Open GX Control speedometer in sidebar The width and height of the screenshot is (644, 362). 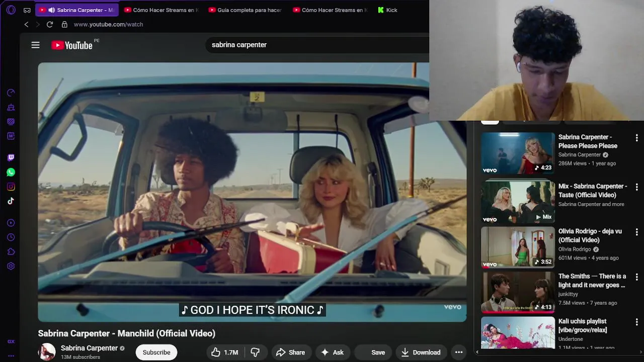point(11,93)
